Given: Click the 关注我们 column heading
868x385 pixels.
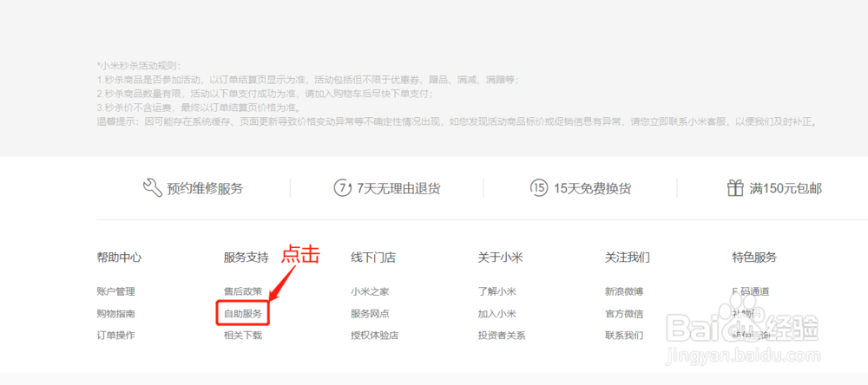Looking at the screenshot, I should coord(628,258).
